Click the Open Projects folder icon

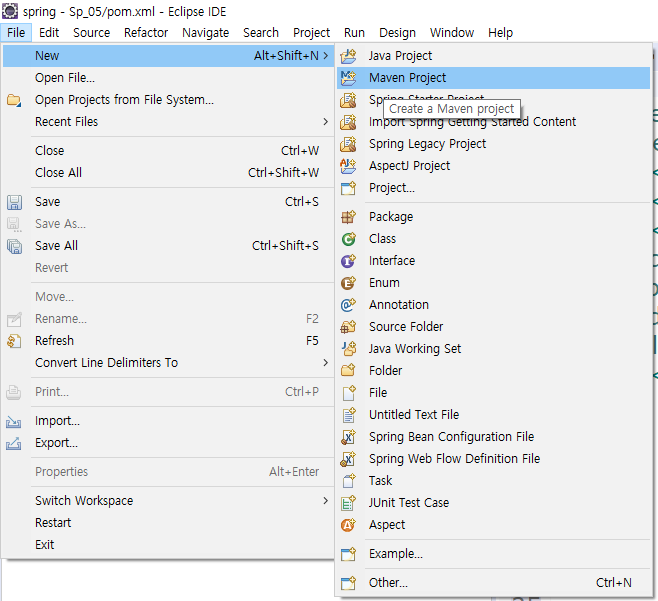coord(14,100)
